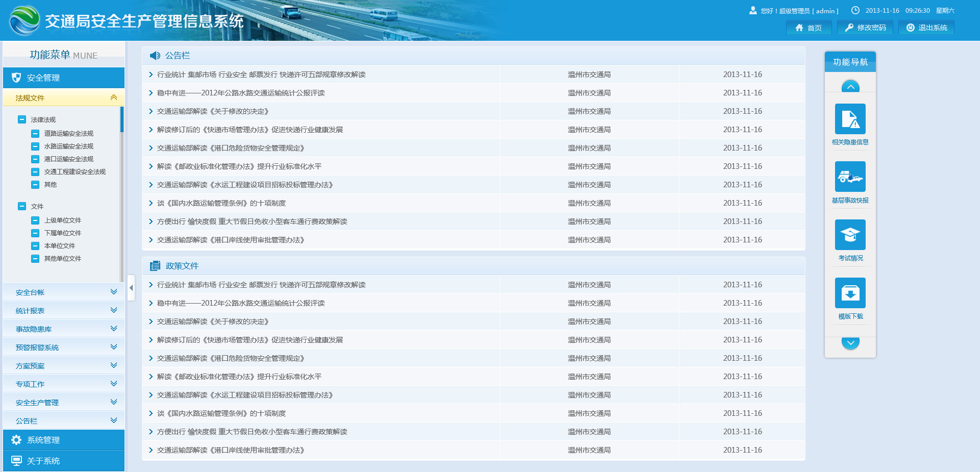Click the clock icon beside the date

click(x=855, y=10)
